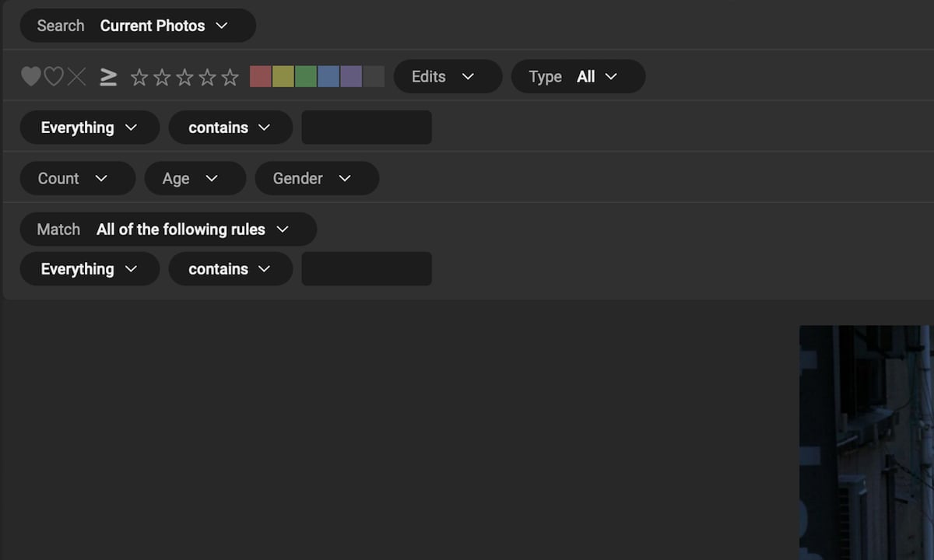
Task: Select the red color label swatch
Action: coord(260,75)
